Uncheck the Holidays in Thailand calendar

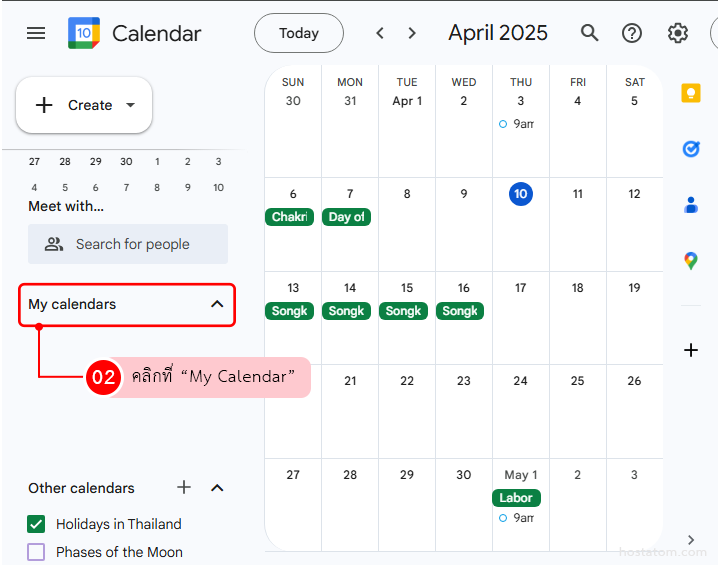tap(37, 524)
